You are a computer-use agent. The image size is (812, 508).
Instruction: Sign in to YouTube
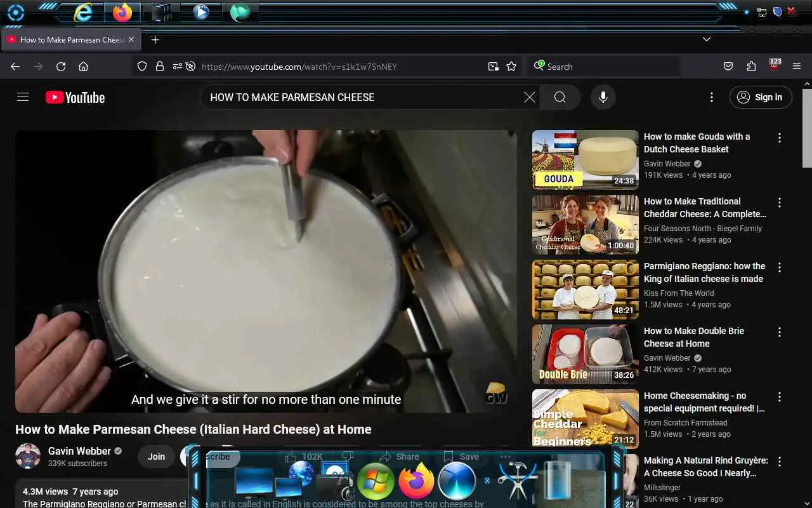click(x=761, y=97)
